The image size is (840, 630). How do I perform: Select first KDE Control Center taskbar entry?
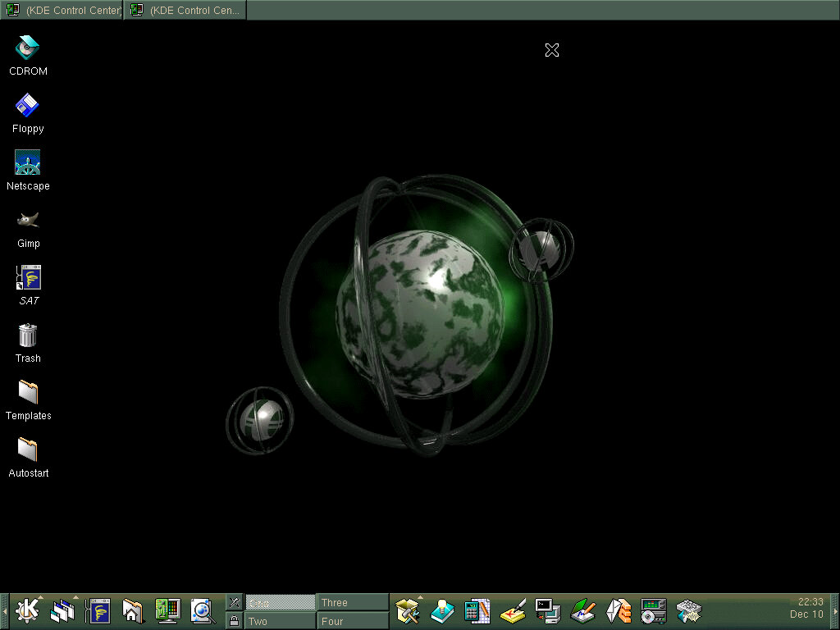coord(62,10)
